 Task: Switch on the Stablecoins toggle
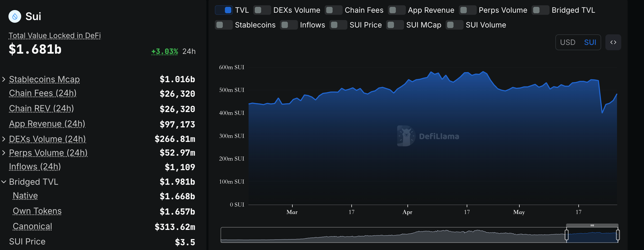[x=224, y=25]
